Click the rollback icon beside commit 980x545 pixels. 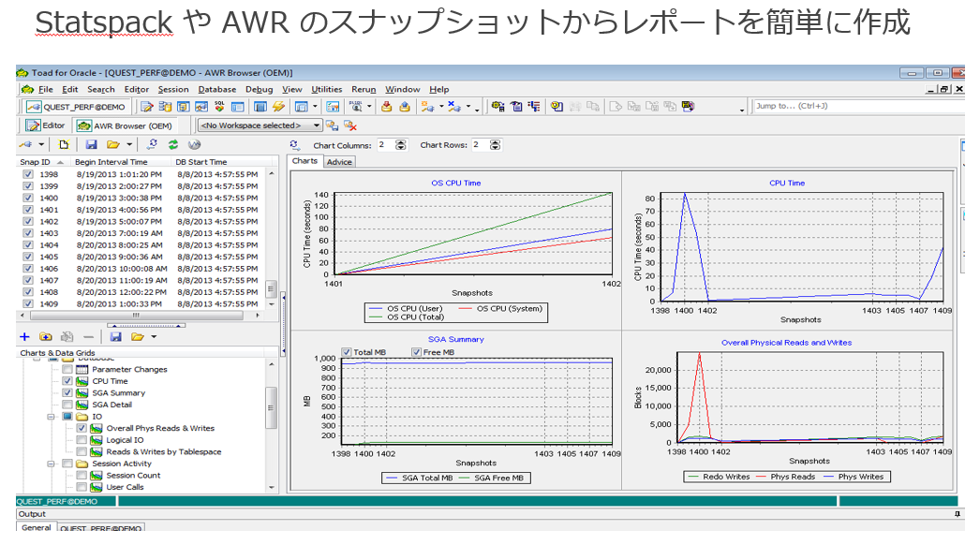[x=405, y=107]
